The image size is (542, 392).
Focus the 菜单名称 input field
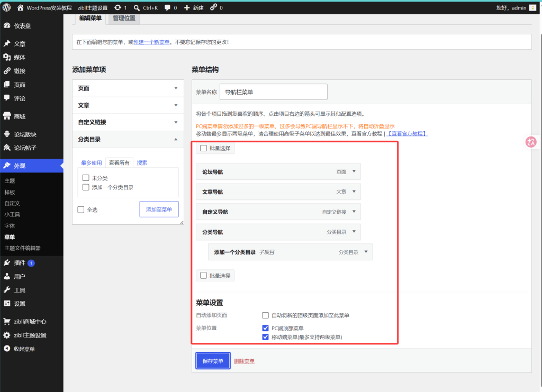click(x=274, y=92)
